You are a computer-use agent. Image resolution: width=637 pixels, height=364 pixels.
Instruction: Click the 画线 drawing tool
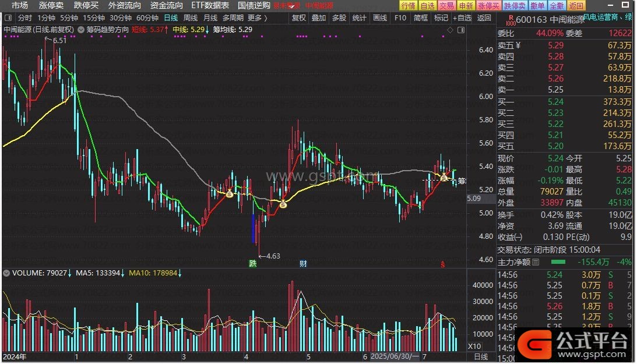click(380, 18)
